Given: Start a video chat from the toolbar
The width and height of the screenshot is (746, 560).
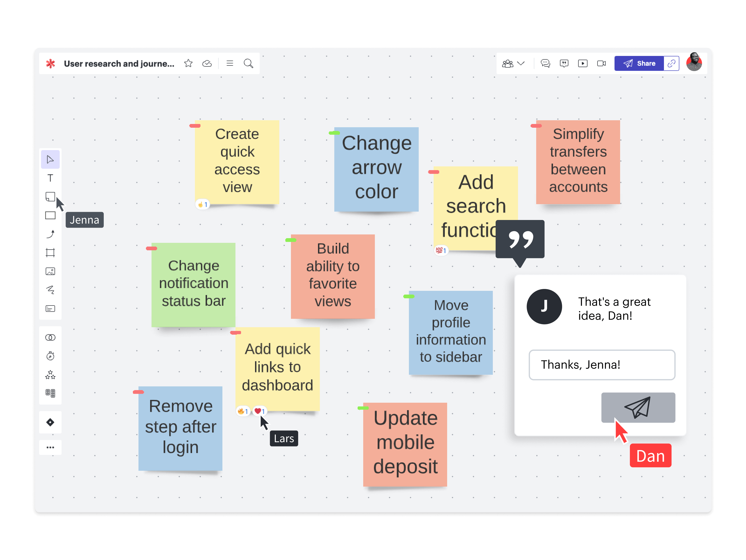Looking at the screenshot, I should [x=601, y=63].
